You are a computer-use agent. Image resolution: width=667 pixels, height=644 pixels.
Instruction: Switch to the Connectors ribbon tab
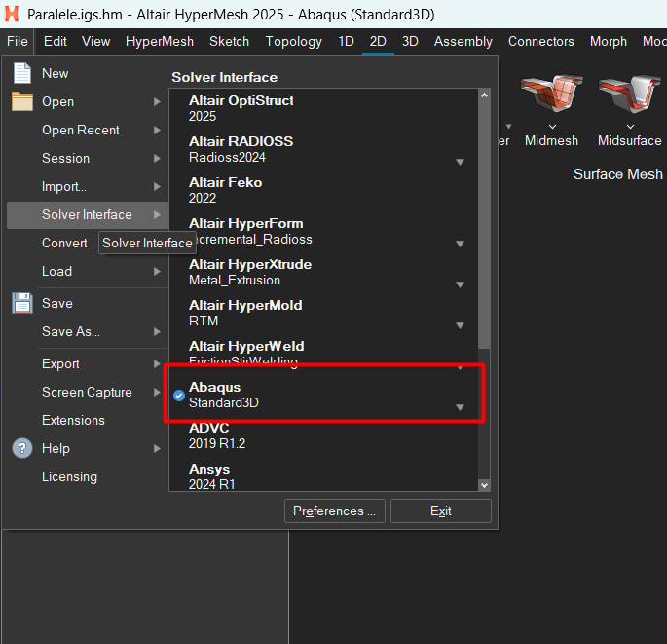coord(541,41)
